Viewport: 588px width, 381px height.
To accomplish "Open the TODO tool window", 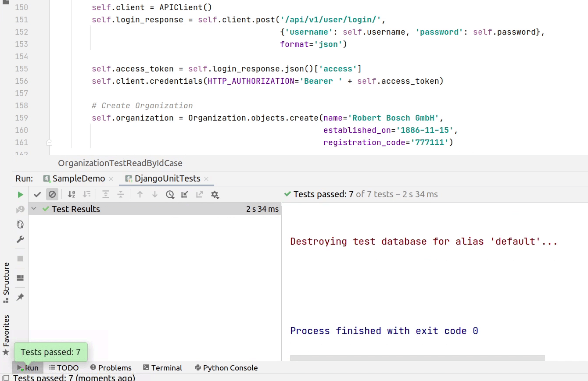I will tap(64, 368).
